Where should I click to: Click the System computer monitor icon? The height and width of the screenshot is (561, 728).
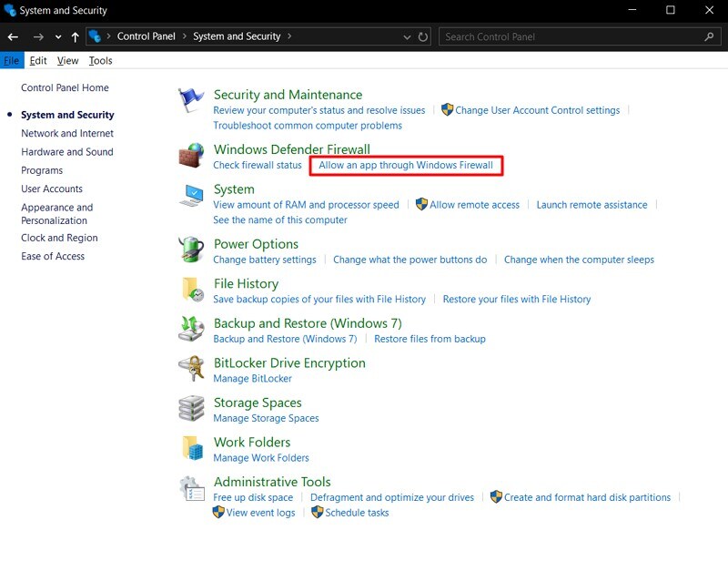pos(191,195)
